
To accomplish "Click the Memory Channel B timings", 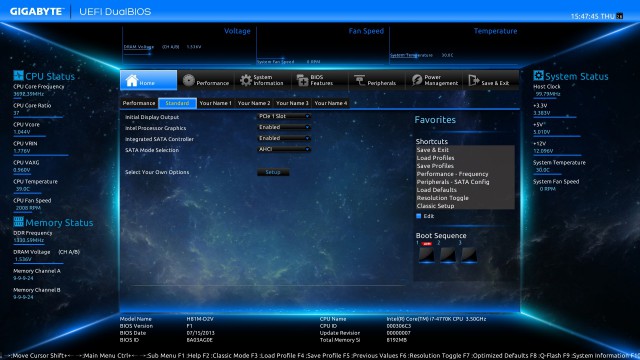I will [x=23, y=297].
